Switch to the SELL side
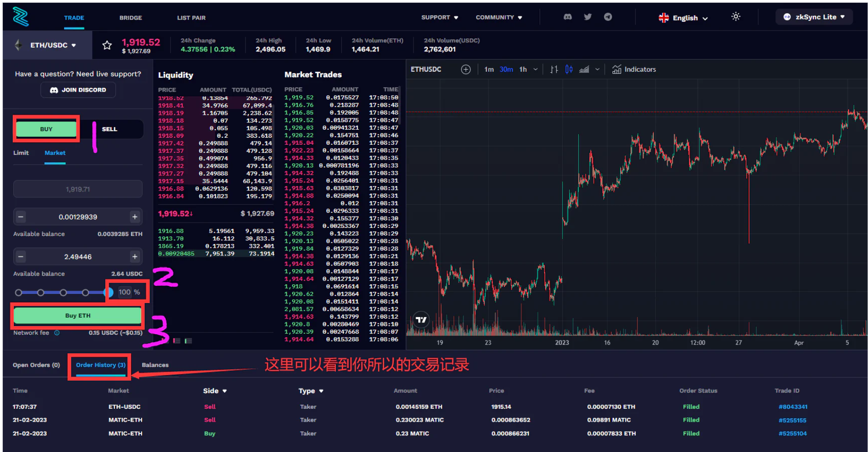 click(x=110, y=129)
